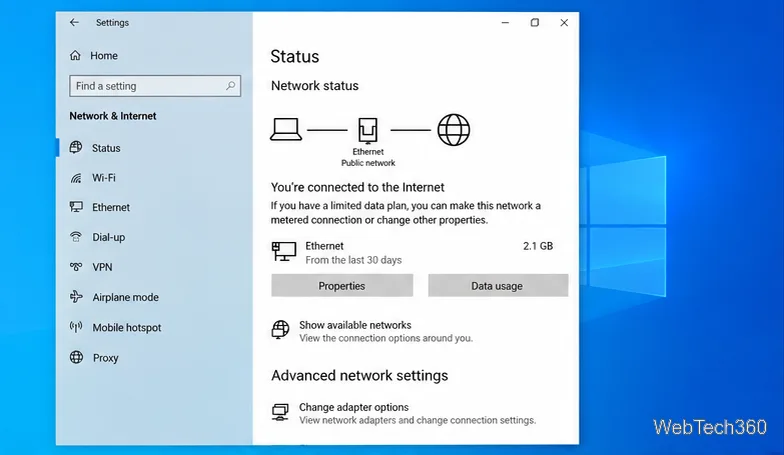Image resolution: width=784 pixels, height=455 pixels.
Task: Click 'From the last 30 days' text
Action: click(x=354, y=260)
